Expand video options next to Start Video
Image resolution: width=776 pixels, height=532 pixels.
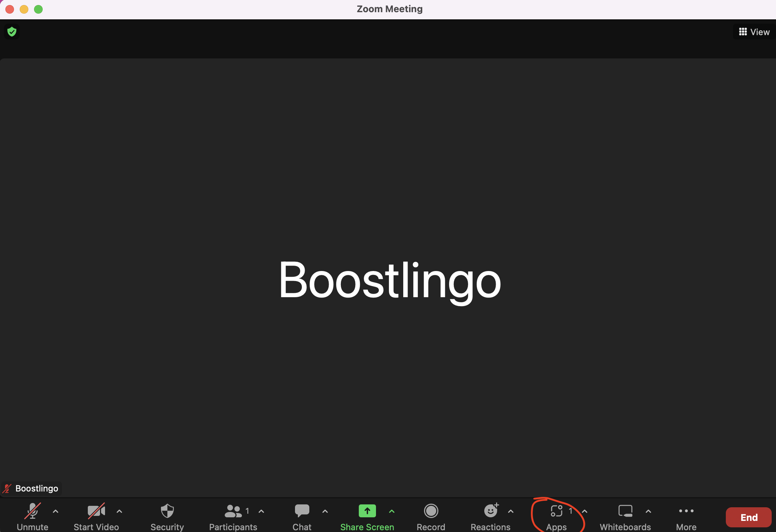pos(119,512)
